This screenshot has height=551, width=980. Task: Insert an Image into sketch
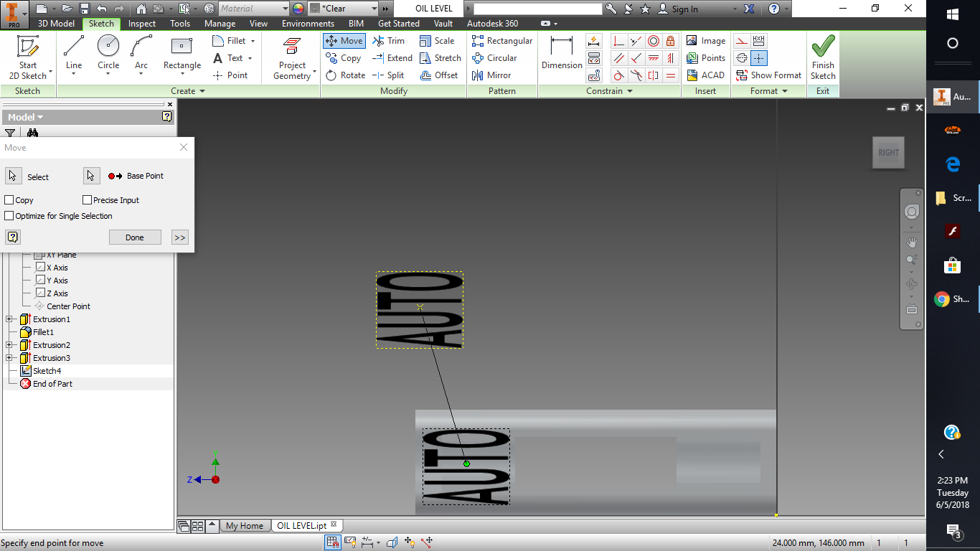point(706,41)
